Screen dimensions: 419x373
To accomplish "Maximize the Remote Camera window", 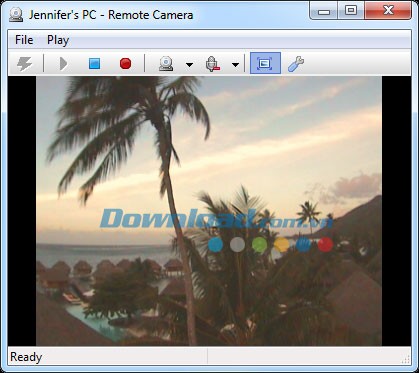I will click(351, 10).
